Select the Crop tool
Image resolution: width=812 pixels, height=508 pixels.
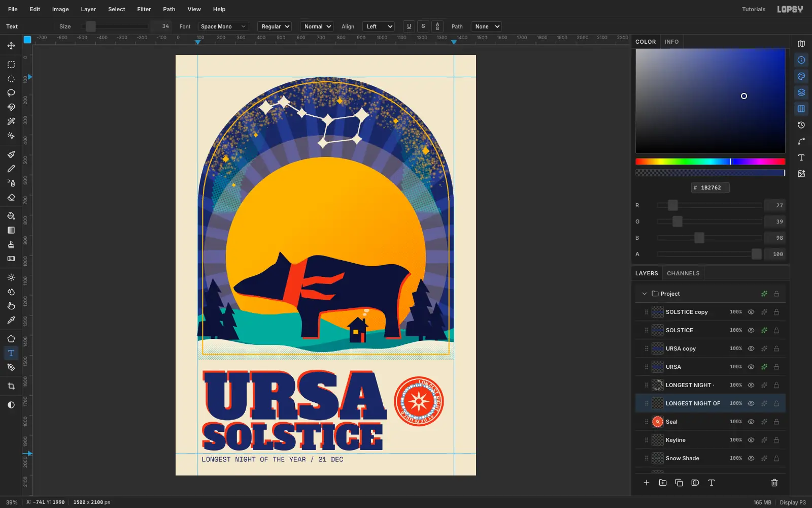(x=11, y=386)
